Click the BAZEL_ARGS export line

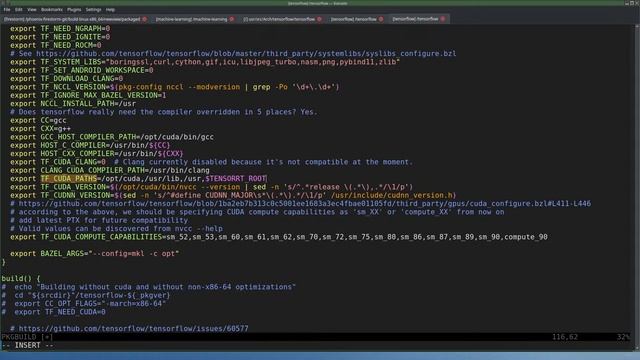click(x=95, y=253)
